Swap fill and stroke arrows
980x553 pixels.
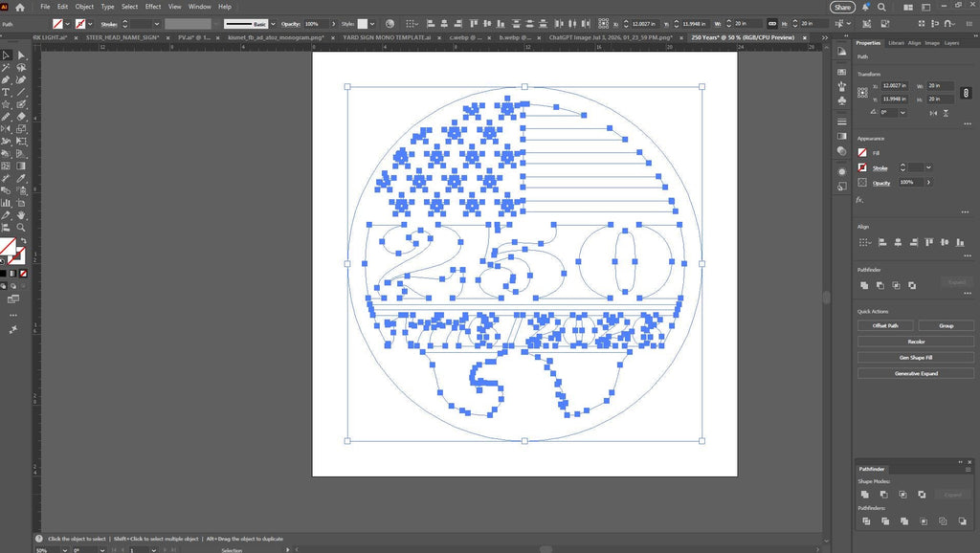(23, 240)
